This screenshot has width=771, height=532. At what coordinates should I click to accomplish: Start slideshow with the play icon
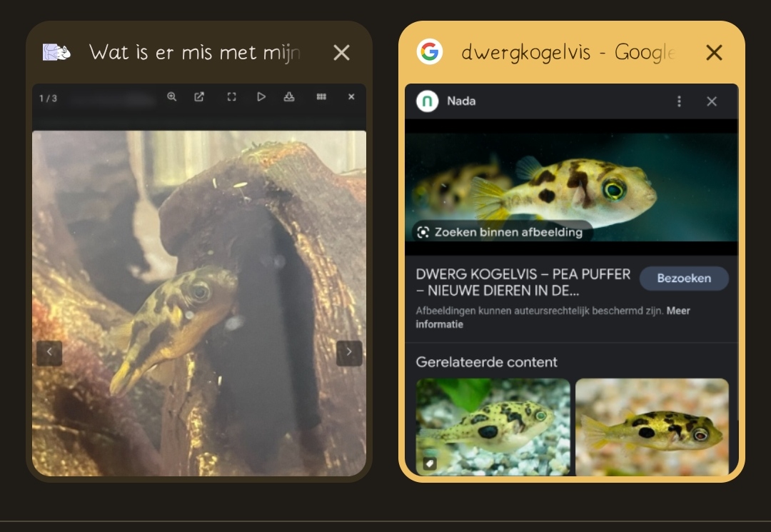[x=261, y=97]
